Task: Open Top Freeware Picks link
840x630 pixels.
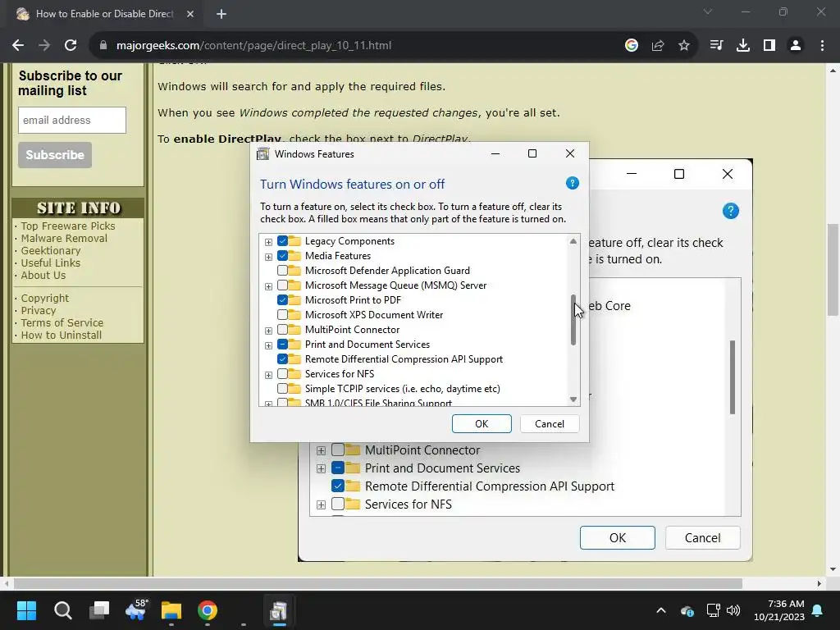Action: [68, 226]
